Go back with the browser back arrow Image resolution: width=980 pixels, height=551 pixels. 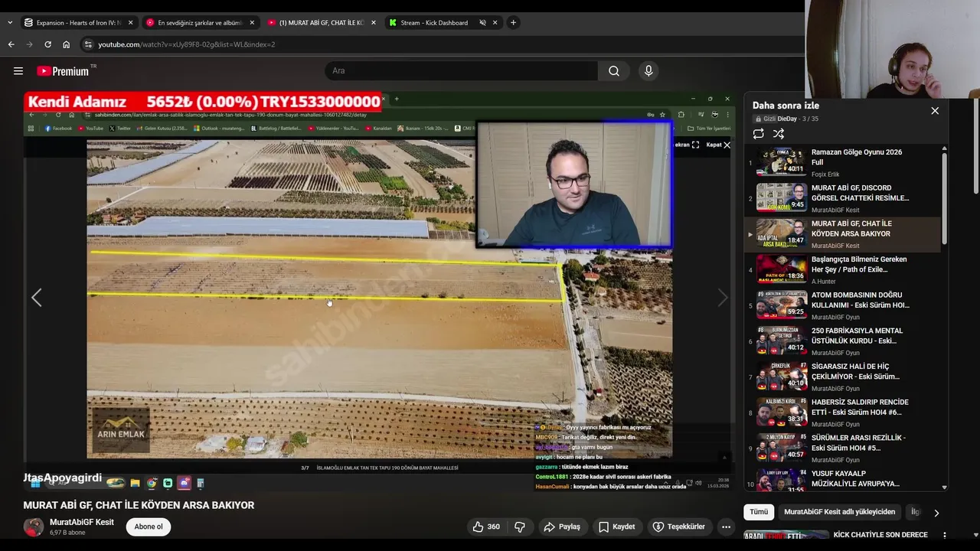pyautogui.click(x=11, y=44)
